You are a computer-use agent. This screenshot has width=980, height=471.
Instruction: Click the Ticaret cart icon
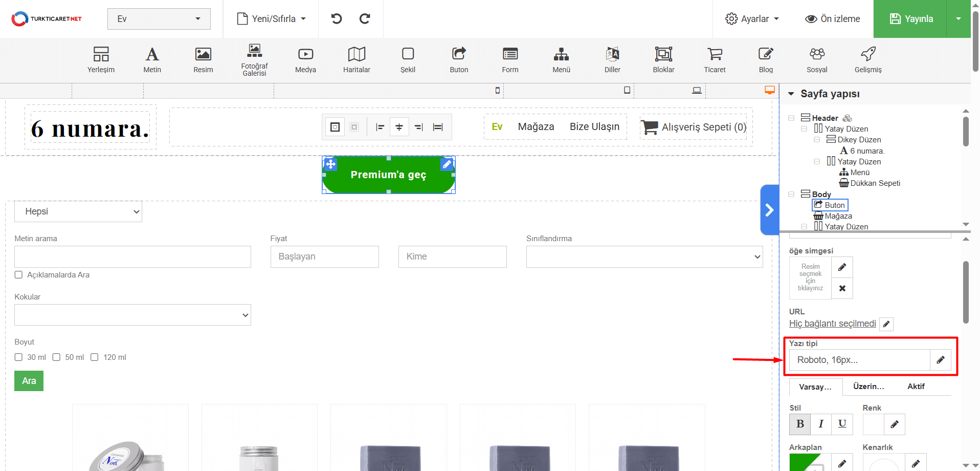coord(715,59)
